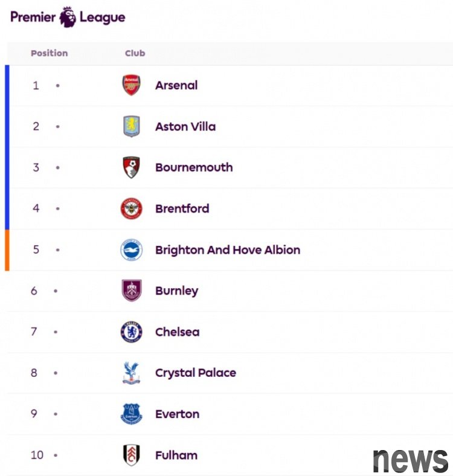Click the Everton club crest
The width and height of the screenshot is (453, 476).
tap(131, 414)
